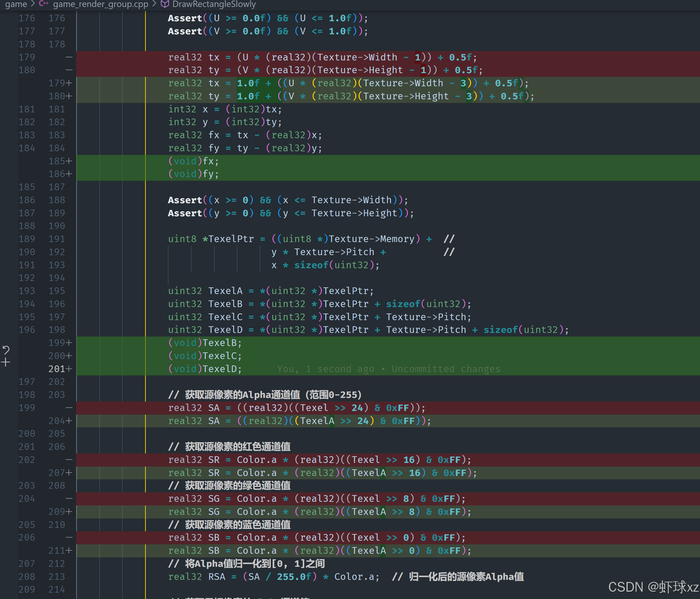Viewport: 700px width, 599px height.
Task: Click the added '(void)fx;' line
Action: 194,161
